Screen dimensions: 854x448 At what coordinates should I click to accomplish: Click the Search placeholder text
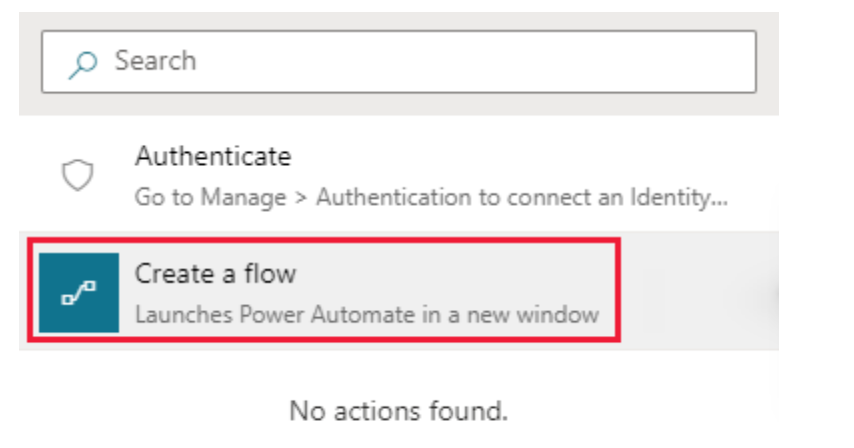[155, 60]
